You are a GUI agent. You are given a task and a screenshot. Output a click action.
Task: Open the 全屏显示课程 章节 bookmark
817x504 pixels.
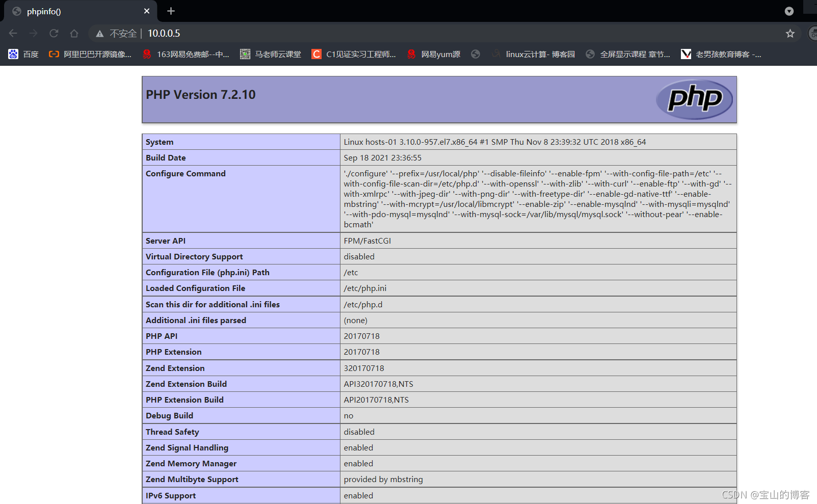(628, 54)
